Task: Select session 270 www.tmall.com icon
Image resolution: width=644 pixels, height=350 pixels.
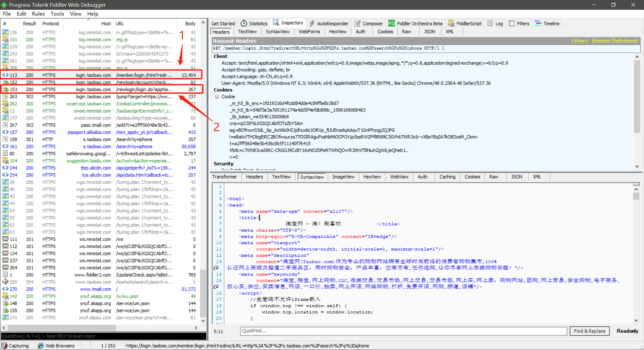Action: click(5, 289)
